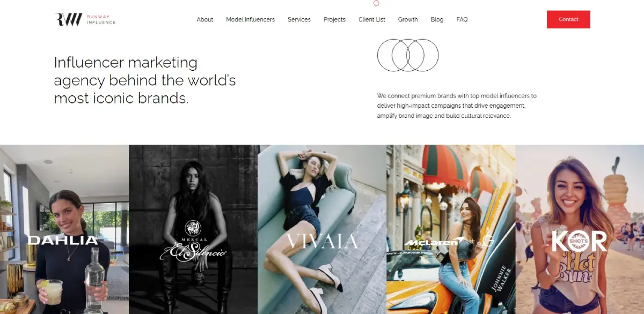Click the Runway Influence logo
Viewport: 644px width, 314px height.
tap(85, 19)
